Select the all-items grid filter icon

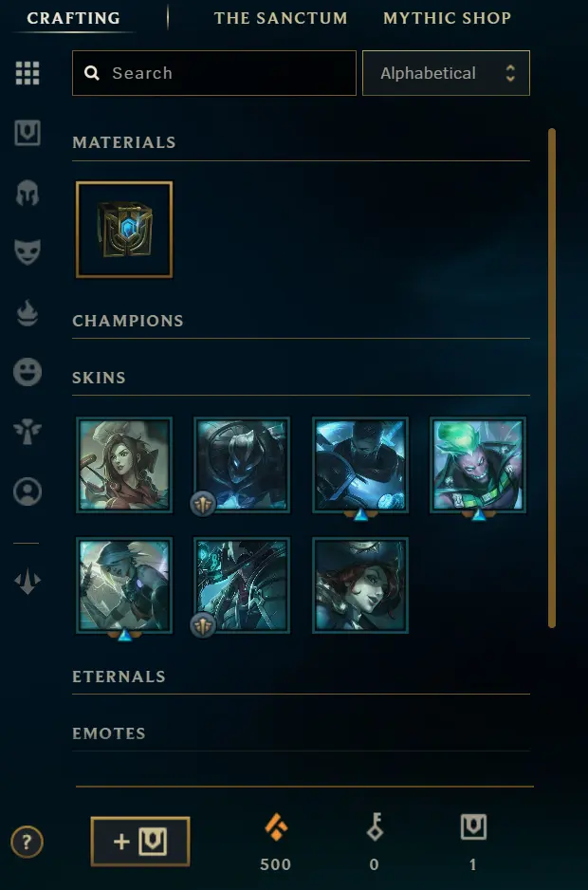[x=28, y=73]
